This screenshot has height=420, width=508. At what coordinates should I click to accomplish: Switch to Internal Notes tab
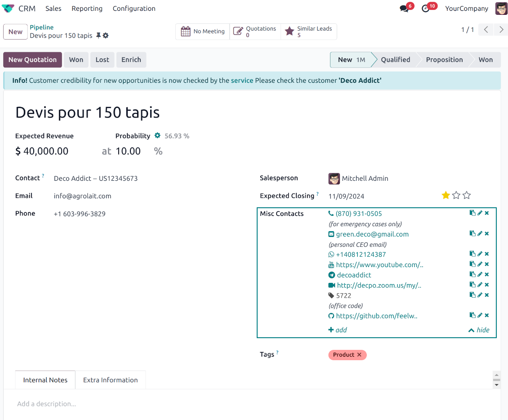click(x=45, y=380)
